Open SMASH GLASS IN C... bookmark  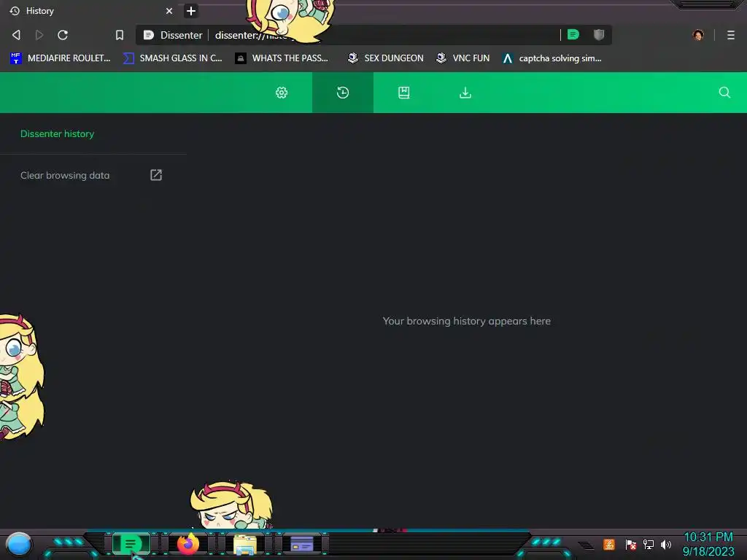click(172, 58)
